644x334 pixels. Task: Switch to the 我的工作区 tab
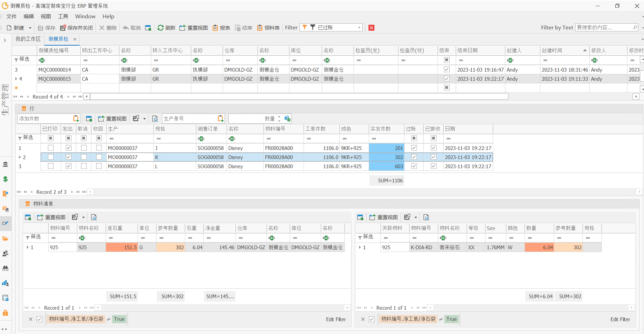[x=28, y=39]
